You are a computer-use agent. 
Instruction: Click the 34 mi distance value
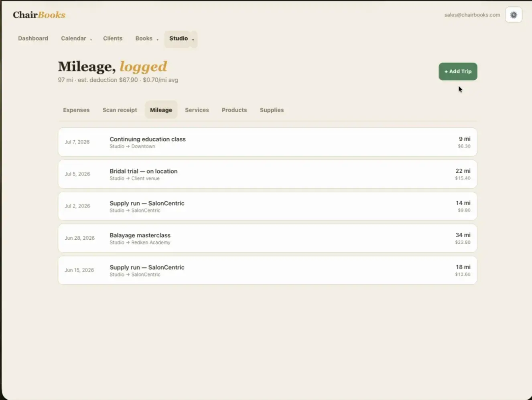pyautogui.click(x=463, y=235)
